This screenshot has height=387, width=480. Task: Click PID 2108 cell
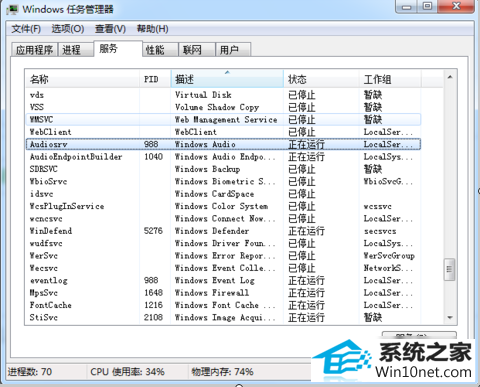(x=153, y=317)
